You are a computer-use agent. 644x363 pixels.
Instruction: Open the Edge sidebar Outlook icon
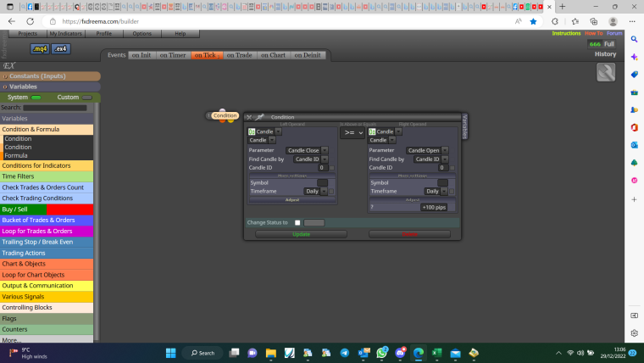coord(634,145)
